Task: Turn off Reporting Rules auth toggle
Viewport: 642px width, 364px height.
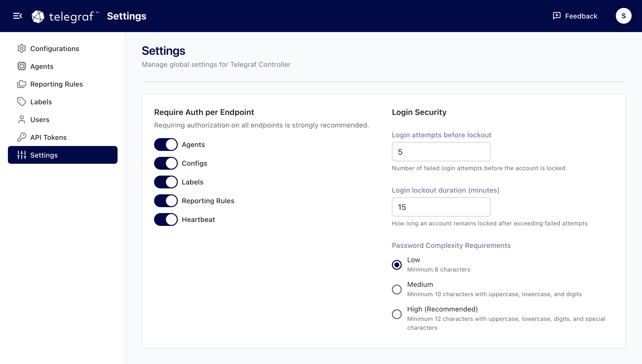Action: point(166,200)
